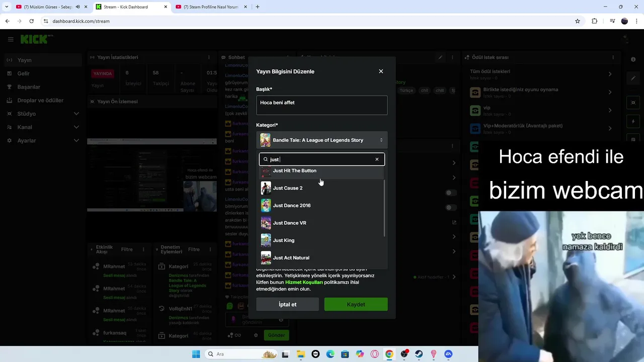Open Steam from the taskbar
This screenshot has width=644, height=362.
click(419, 354)
